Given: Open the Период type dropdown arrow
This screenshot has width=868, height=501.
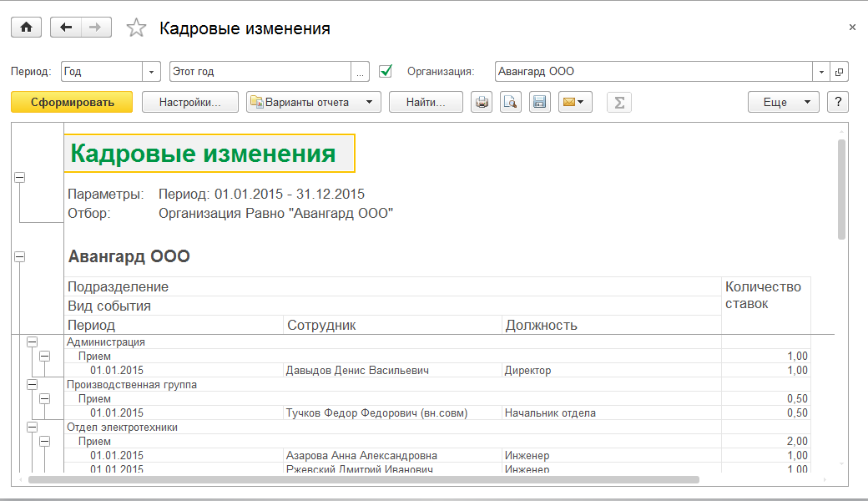Looking at the screenshot, I should 152,72.
